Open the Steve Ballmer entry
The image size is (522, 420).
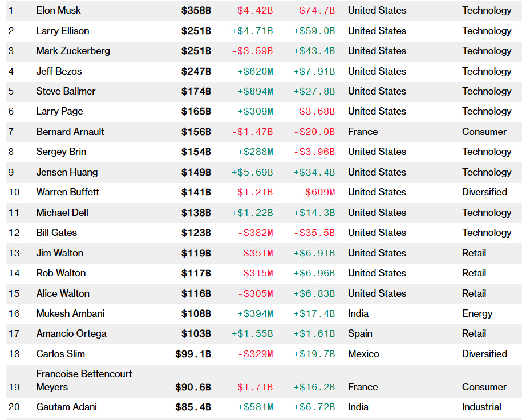(x=66, y=91)
